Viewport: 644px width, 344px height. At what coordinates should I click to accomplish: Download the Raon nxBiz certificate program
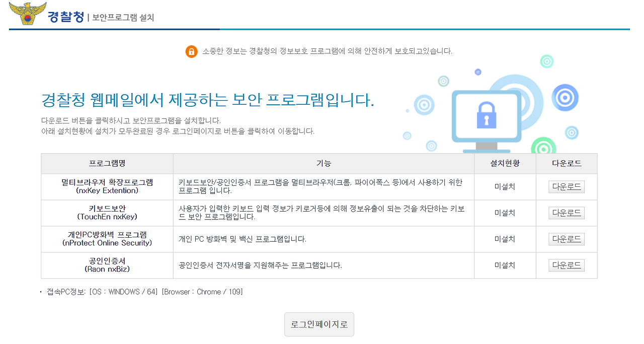click(x=567, y=265)
